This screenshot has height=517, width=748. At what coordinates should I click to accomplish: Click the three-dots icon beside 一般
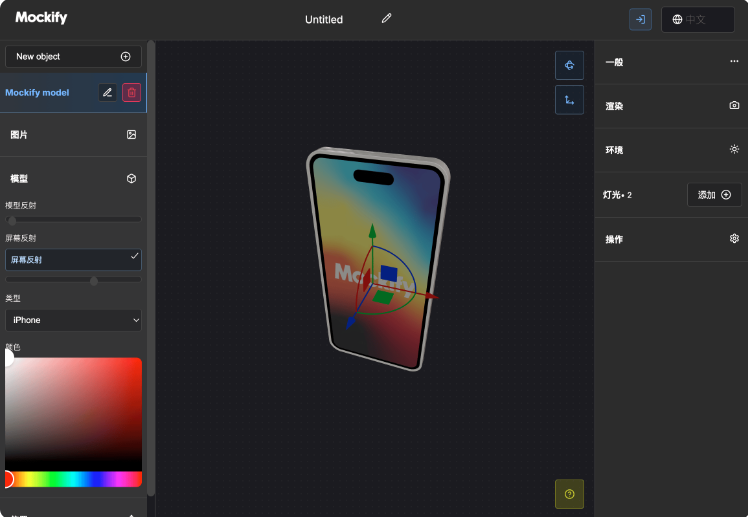[x=734, y=61]
